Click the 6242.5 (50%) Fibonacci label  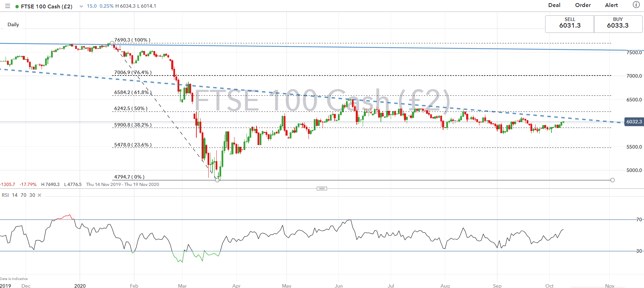click(x=131, y=108)
